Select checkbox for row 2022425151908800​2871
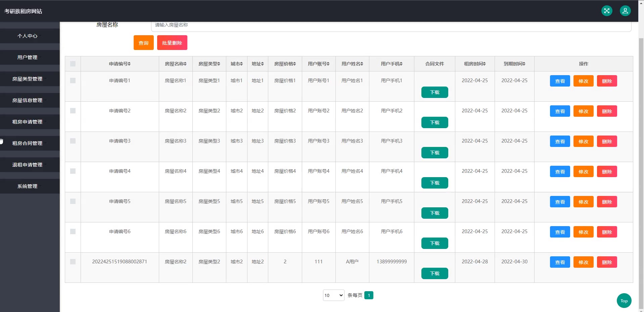644x312 pixels. 73,262
